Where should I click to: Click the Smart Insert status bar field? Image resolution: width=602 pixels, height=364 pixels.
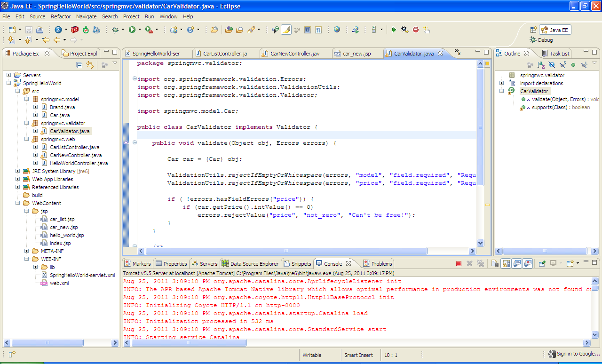pyautogui.click(x=360, y=355)
